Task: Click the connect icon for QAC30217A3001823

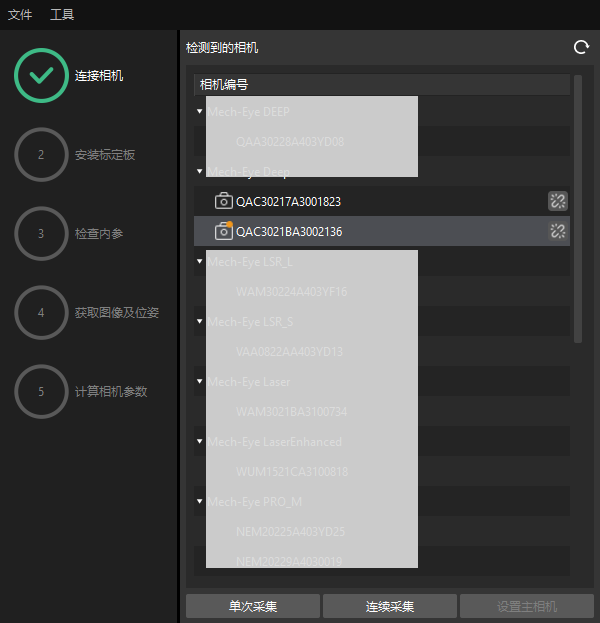Action: point(557,201)
